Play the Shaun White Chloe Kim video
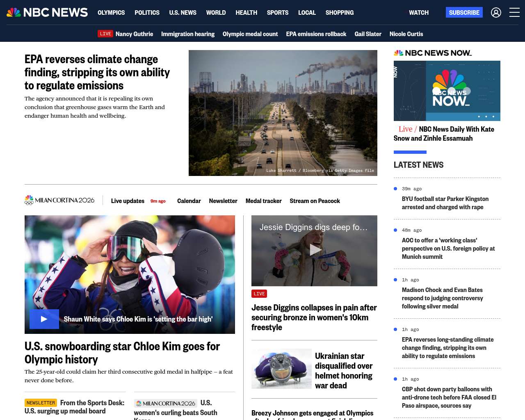The width and height of the screenshot is (525, 420). click(44, 319)
